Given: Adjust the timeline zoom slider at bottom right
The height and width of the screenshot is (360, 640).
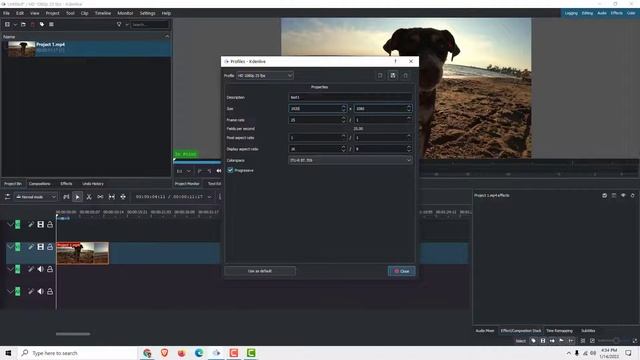Looking at the screenshot, I should click(615, 340).
